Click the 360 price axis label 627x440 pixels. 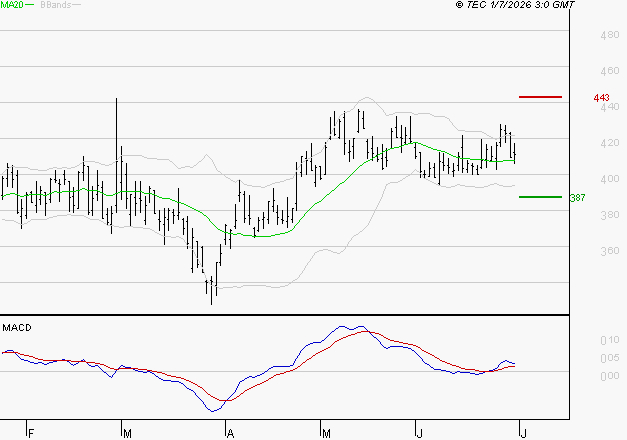tap(610, 251)
